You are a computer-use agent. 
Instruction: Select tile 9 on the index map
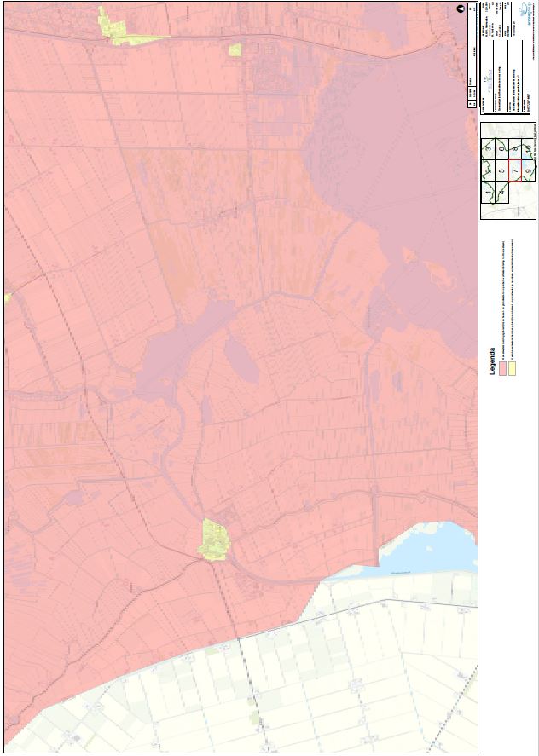(x=529, y=171)
